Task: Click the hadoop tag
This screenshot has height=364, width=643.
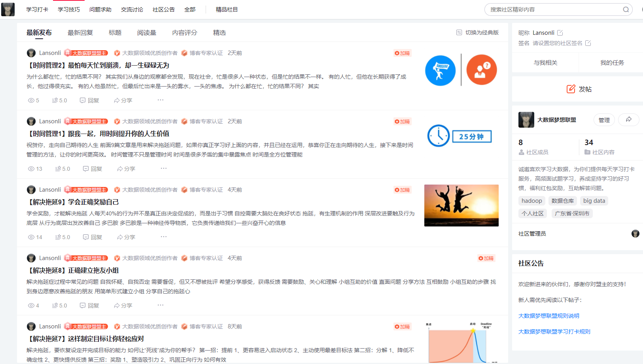Action: pos(532,201)
